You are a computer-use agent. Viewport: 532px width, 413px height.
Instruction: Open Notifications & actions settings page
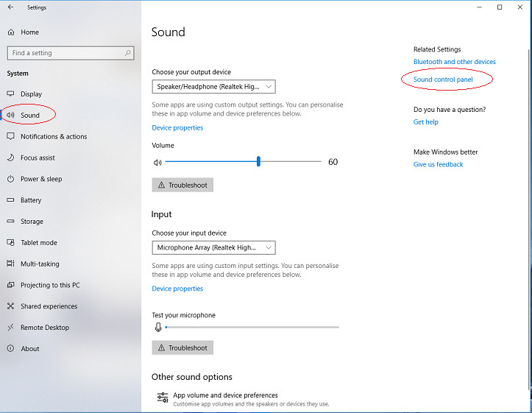click(54, 137)
